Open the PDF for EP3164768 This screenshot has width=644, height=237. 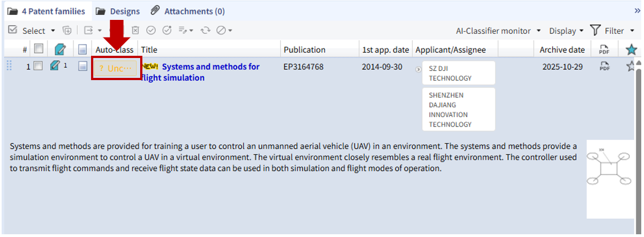(x=604, y=67)
